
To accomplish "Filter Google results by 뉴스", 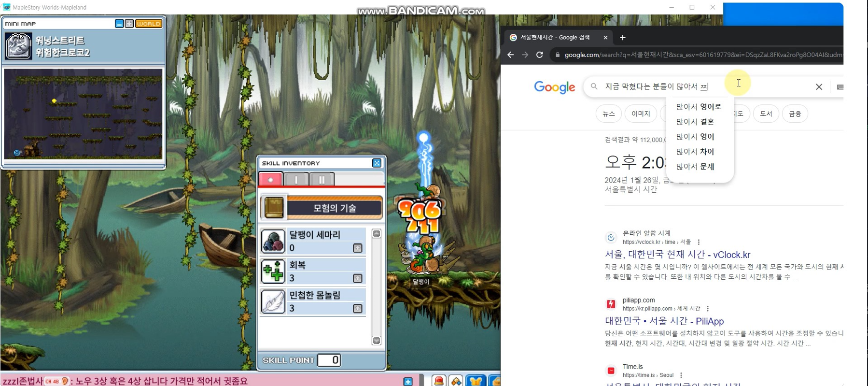I will (609, 114).
